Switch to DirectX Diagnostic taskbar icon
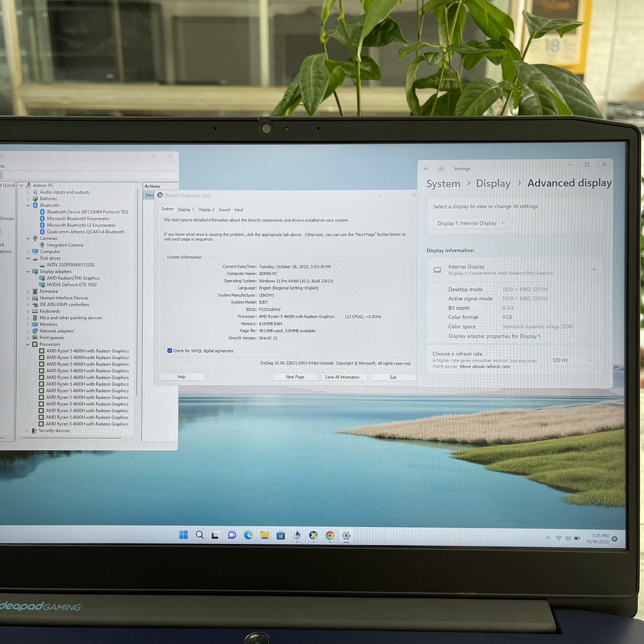Viewport: 644px width, 644px height. pos(313,535)
